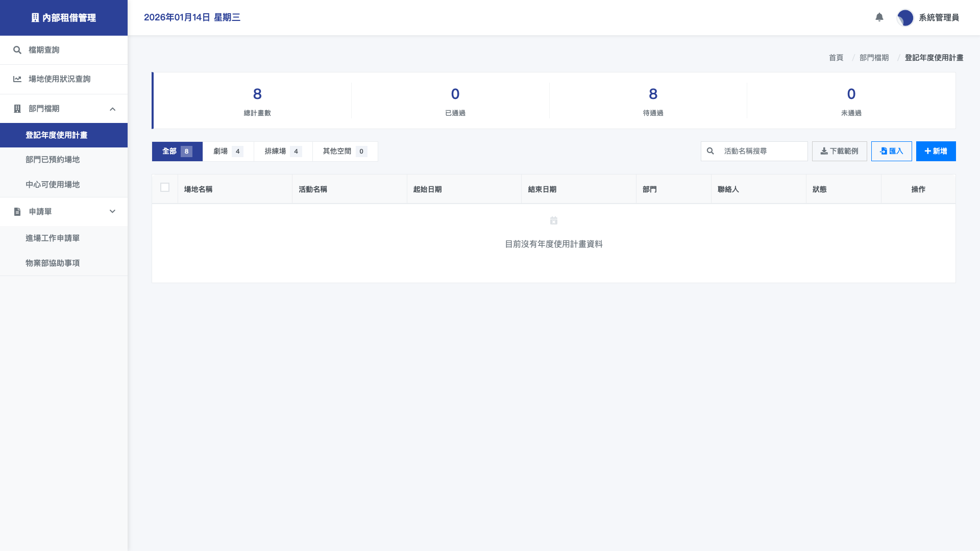The width and height of the screenshot is (980, 551).
Task: Open the notification bell
Action: 879,17
